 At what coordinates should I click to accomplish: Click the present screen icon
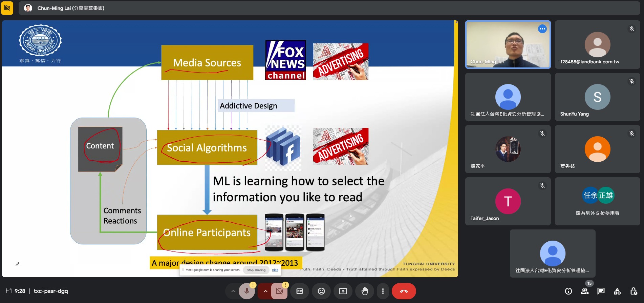[343, 291]
